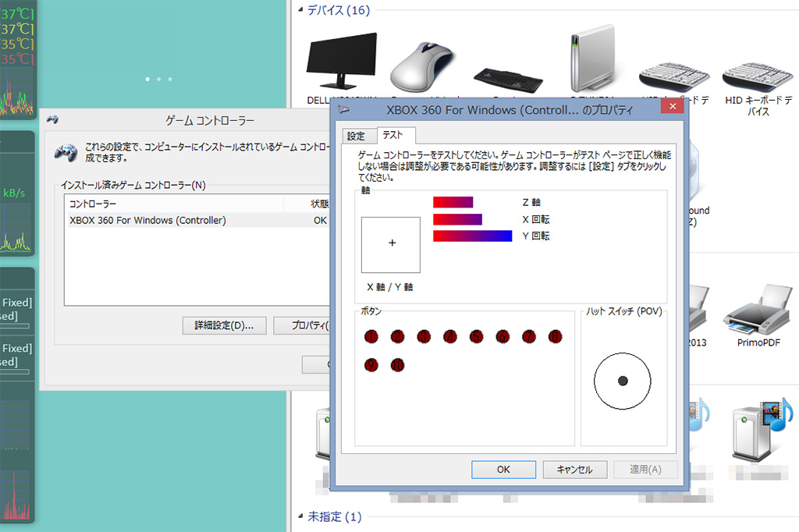Click the kB/s network graph gadget
Image resolution: width=799 pixels, height=532 pixels.
pyautogui.click(x=16, y=227)
